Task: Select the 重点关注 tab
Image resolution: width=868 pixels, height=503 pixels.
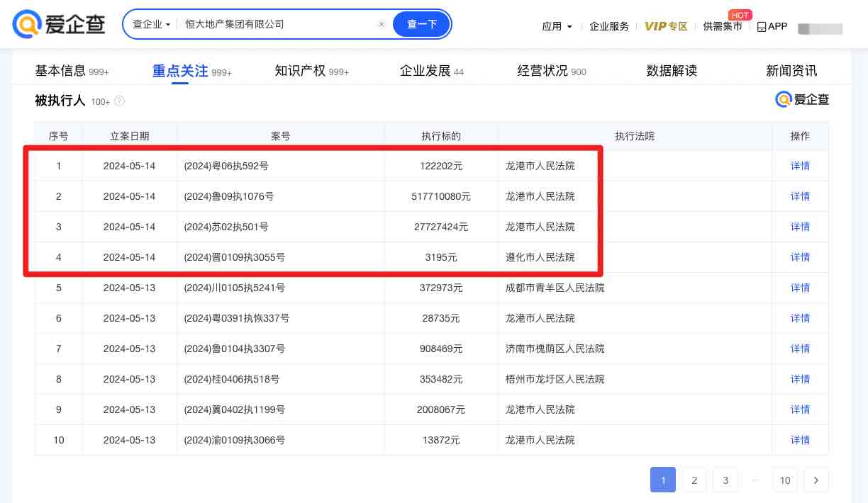Action: (x=191, y=71)
